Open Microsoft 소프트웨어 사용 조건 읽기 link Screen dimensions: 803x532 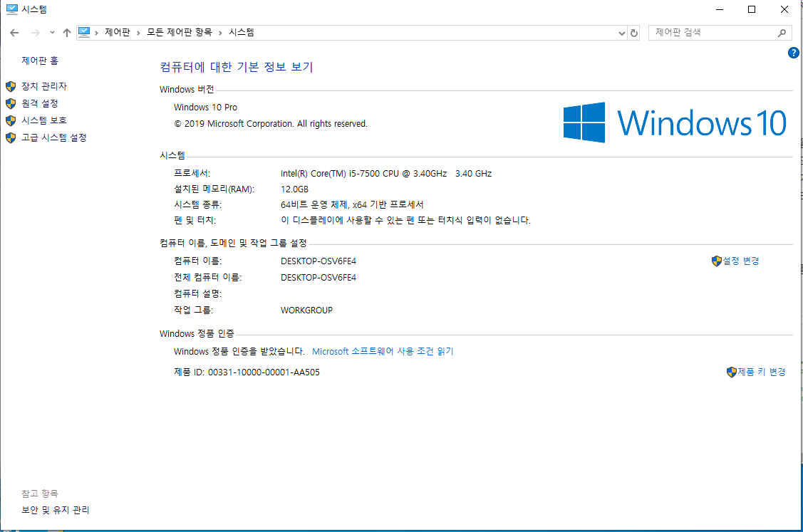(x=383, y=351)
